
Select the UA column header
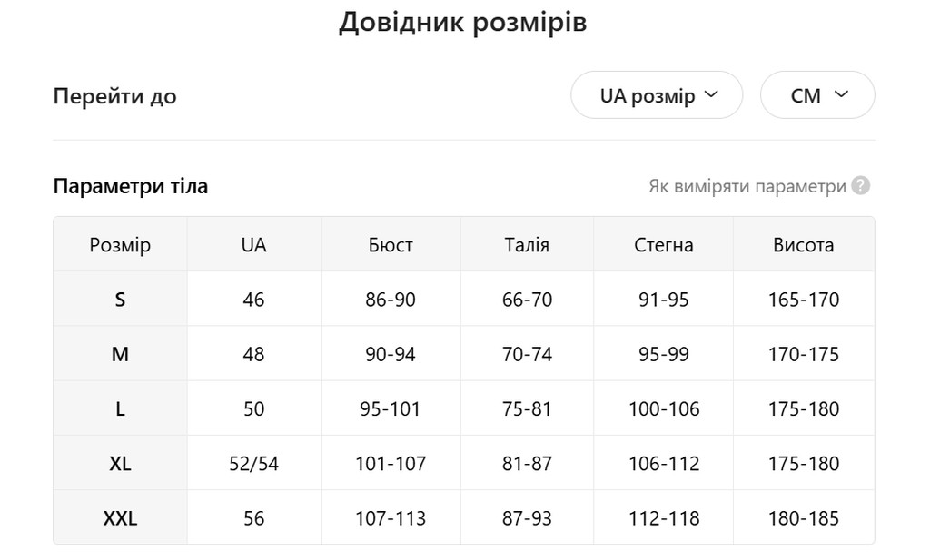(254, 244)
